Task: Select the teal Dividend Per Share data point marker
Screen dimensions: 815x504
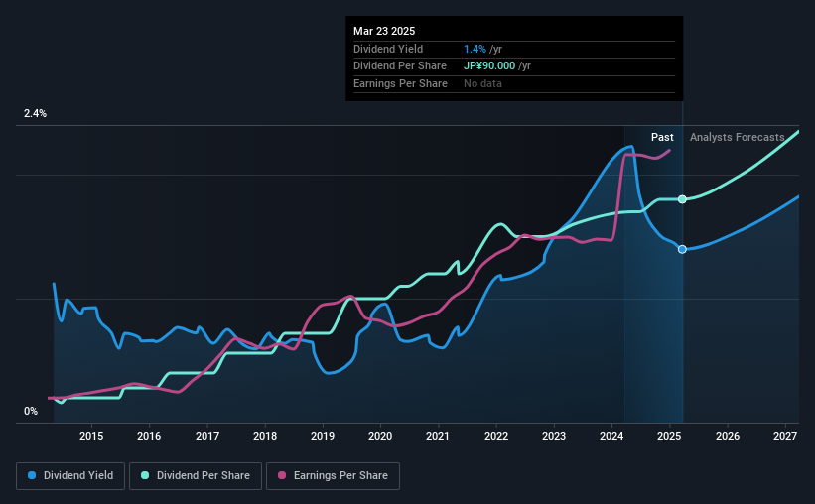Action: [x=682, y=199]
